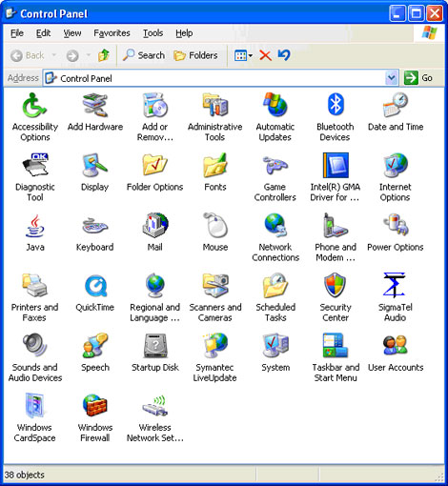
Task: Expand the Address bar dropdown arrow
Action: click(392, 78)
